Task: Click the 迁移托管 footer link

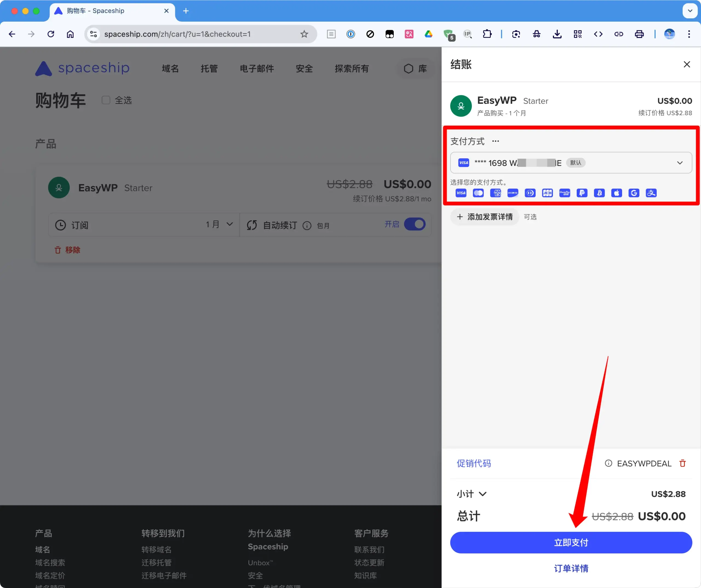Action: click(x=157, y=563)
